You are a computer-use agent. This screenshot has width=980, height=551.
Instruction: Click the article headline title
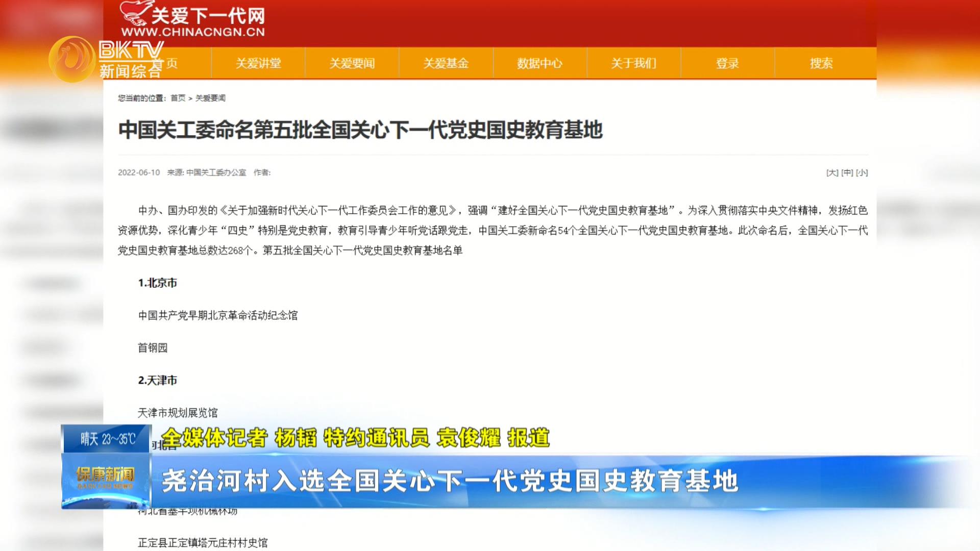pos(360,130)
